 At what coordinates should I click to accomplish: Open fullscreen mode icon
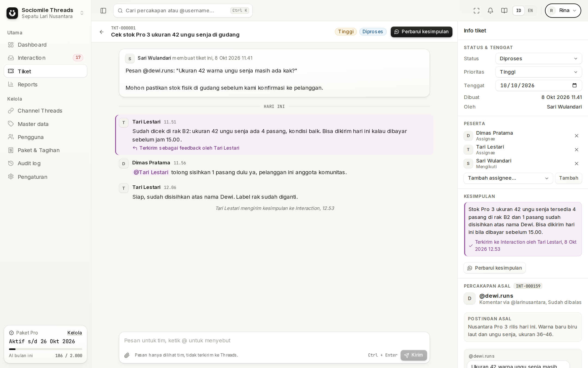pyautogui.click(x=476, y=11)
